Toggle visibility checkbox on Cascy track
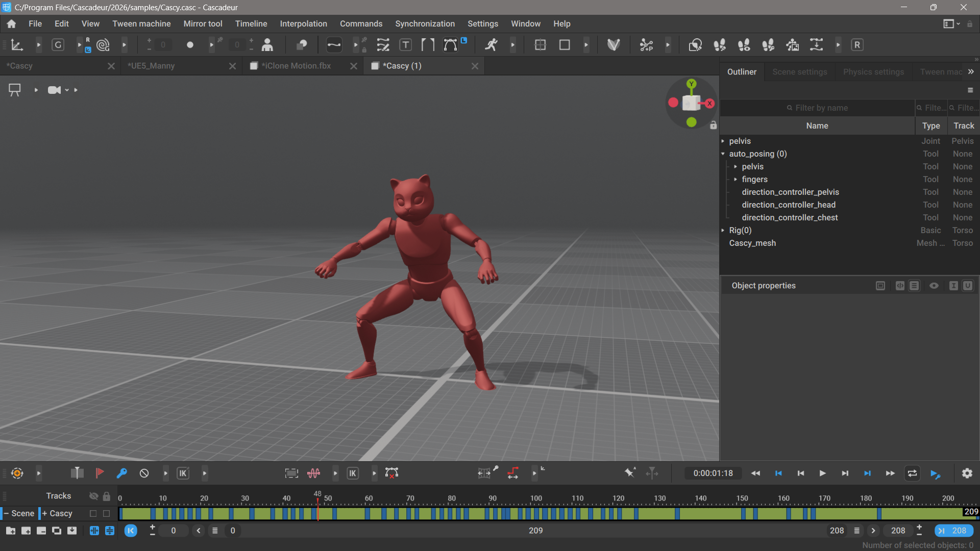Image resolution: width=980 pixels, height=551 pixels. point(93,513)
